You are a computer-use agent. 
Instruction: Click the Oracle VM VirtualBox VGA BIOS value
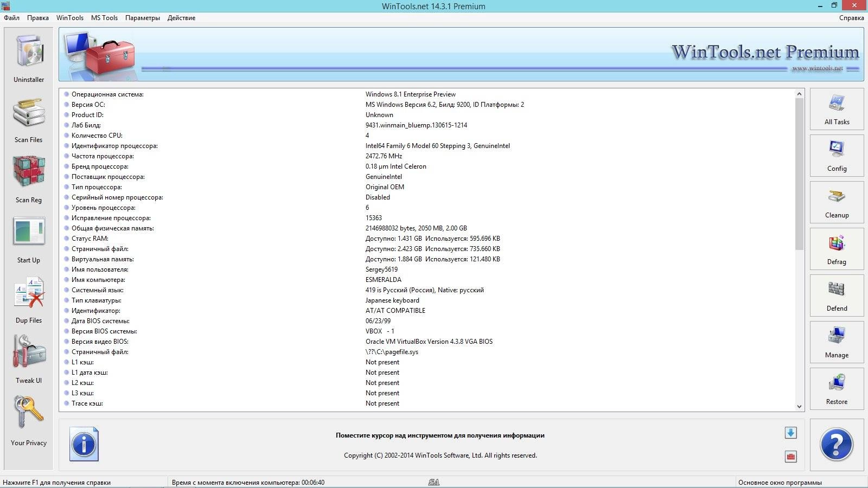tap(429, 342)
